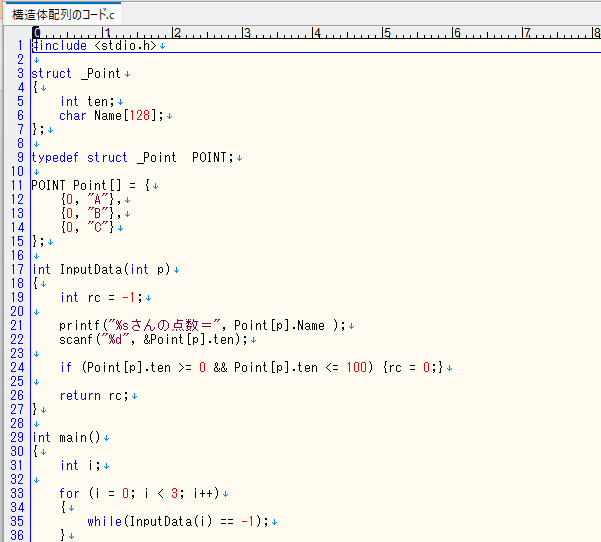The height and width of the screenshot is (542, 601).
Task: Click the ruler at column mark 3
Action: point(246,33)
